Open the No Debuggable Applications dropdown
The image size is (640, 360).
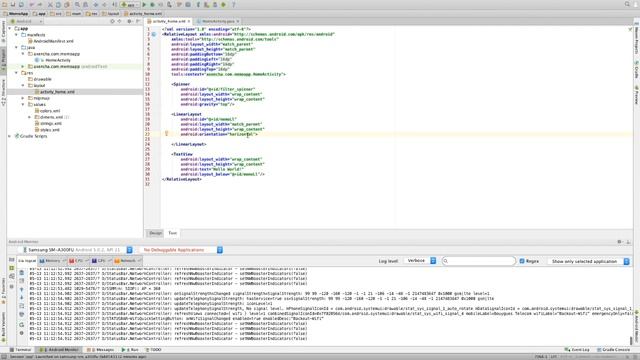(181, 250)
